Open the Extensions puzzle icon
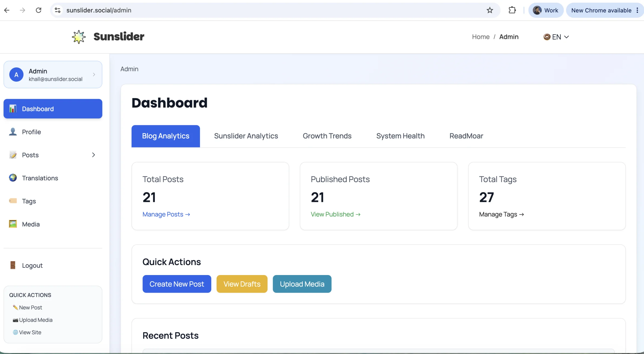 pyautogui.click(x=512, y=10)
